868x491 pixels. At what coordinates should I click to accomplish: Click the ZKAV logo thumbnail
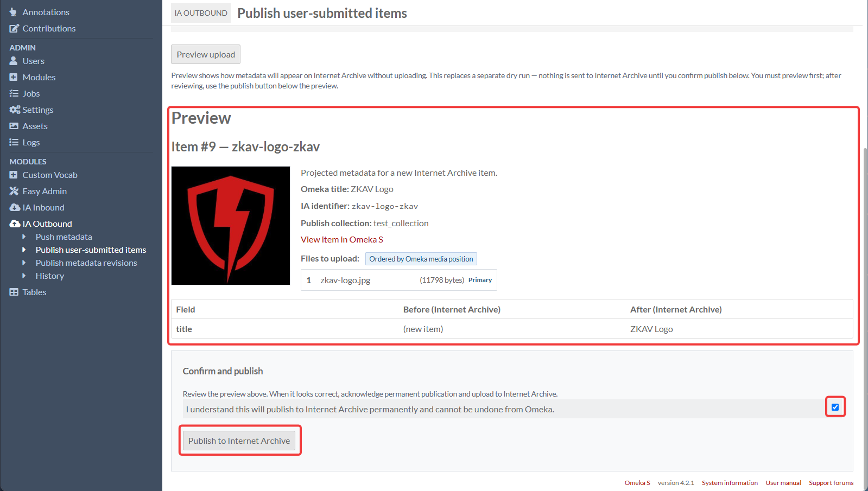tap(231, 226)
